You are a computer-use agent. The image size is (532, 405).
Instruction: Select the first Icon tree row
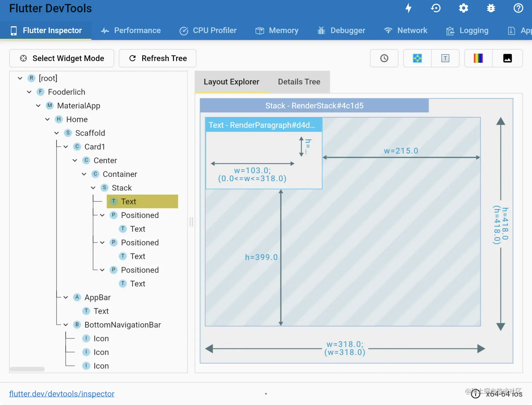coord(96,339)
